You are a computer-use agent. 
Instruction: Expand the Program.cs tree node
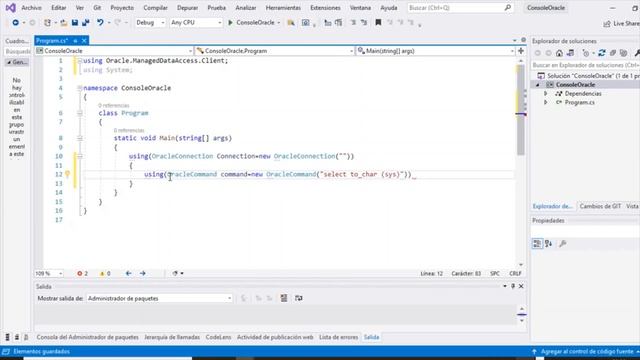pyautogui.click(x=546, y=102)
